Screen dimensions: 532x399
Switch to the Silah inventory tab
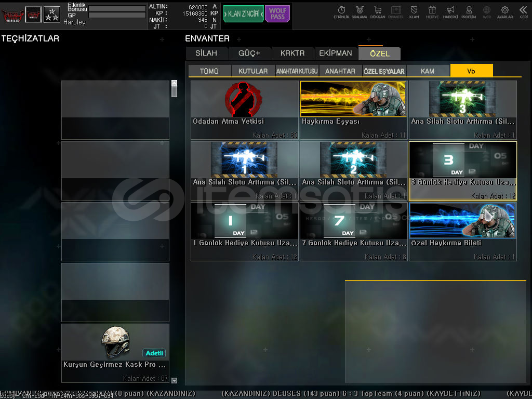[207, 53]
